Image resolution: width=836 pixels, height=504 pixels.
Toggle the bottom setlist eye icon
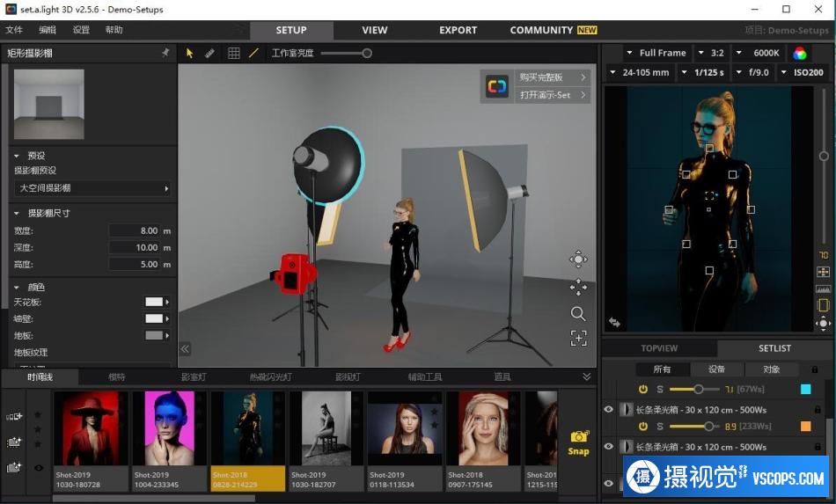point(608,483)
